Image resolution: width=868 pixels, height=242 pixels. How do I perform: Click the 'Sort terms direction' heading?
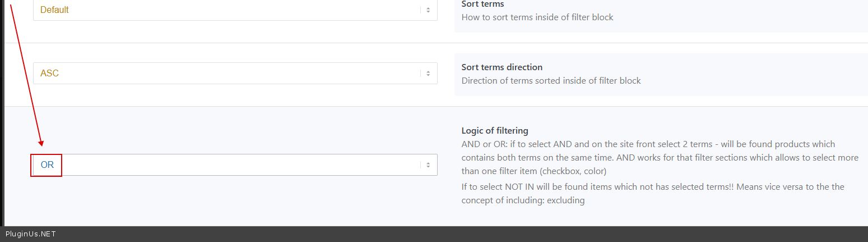(x=502, y=67)
